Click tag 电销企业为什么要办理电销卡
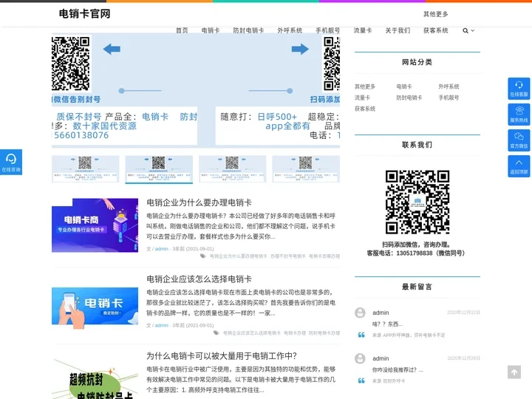The width and height of the screenshot is (532, 399). [x=238, y=256]
